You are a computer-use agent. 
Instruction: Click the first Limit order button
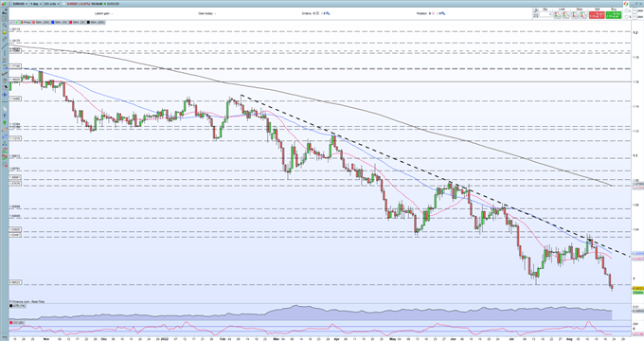557,15
